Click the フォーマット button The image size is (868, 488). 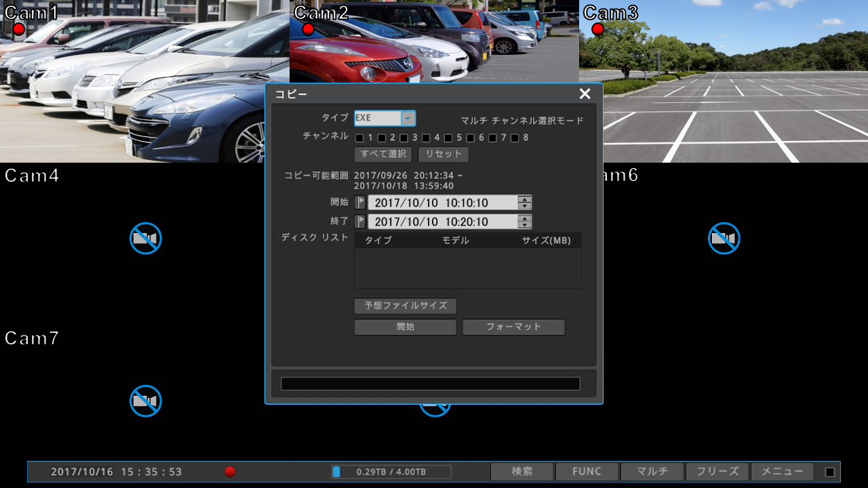click(514, 327)
